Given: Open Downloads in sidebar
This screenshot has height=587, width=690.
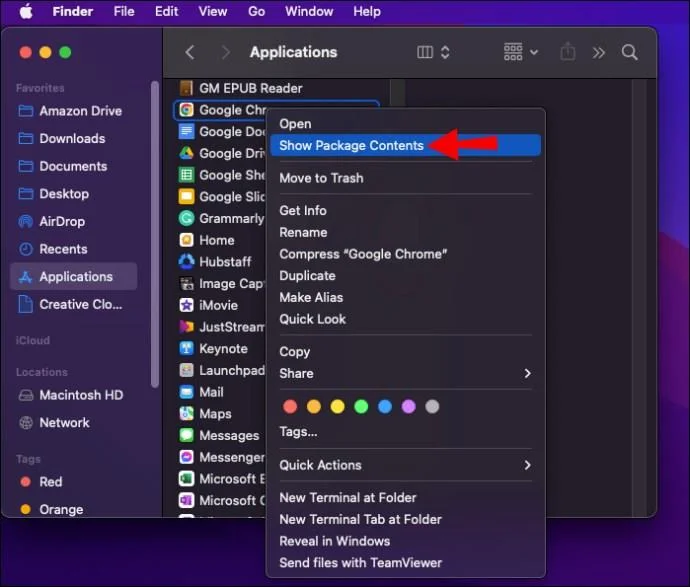Looking at the screenshot, I should click(62, 139).
